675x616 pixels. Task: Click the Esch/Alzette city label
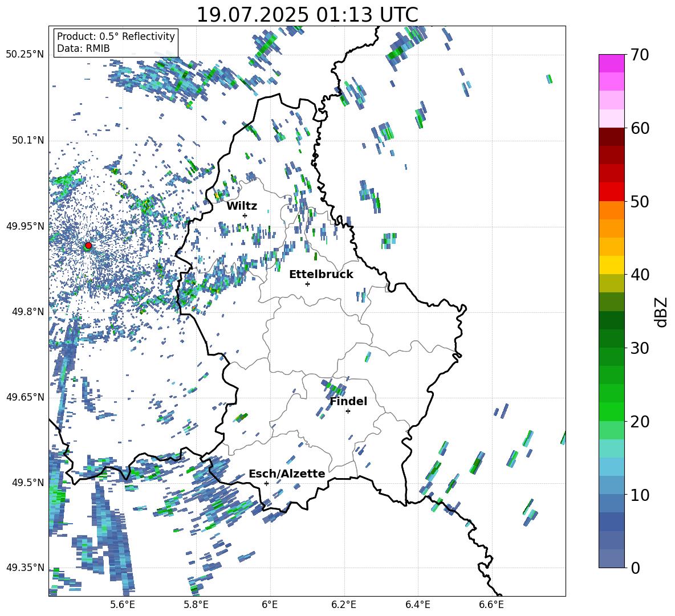(x=287, y=474)
